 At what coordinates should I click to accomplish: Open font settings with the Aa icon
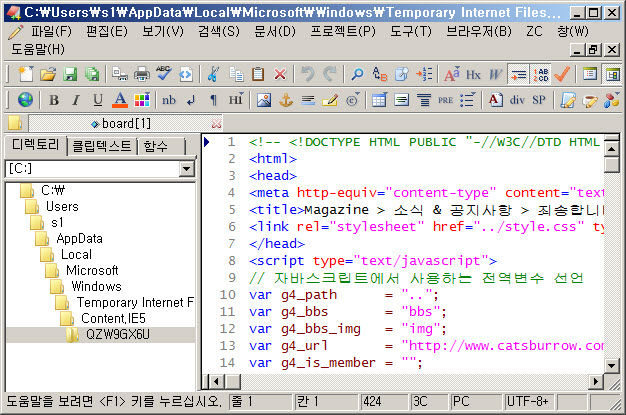point(452,74)
